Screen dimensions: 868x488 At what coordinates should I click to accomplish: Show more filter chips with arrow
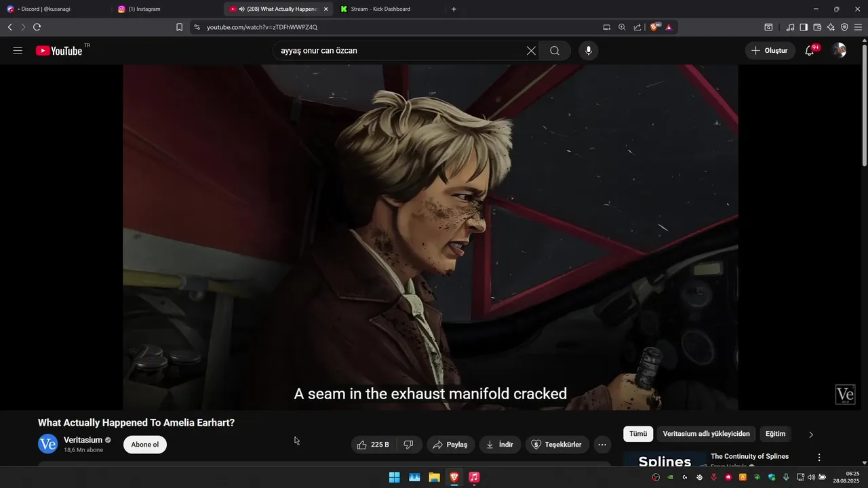click(x=811, y=434)
